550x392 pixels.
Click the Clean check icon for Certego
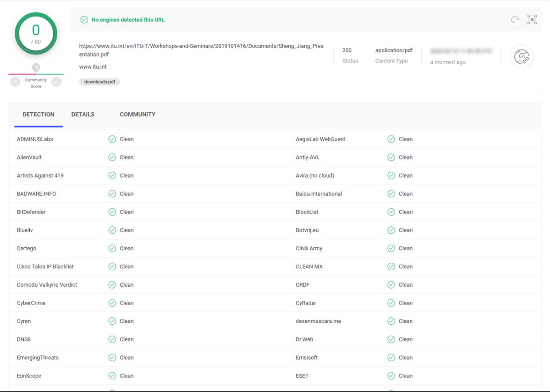pyautogui.click(x=112, y=248)
